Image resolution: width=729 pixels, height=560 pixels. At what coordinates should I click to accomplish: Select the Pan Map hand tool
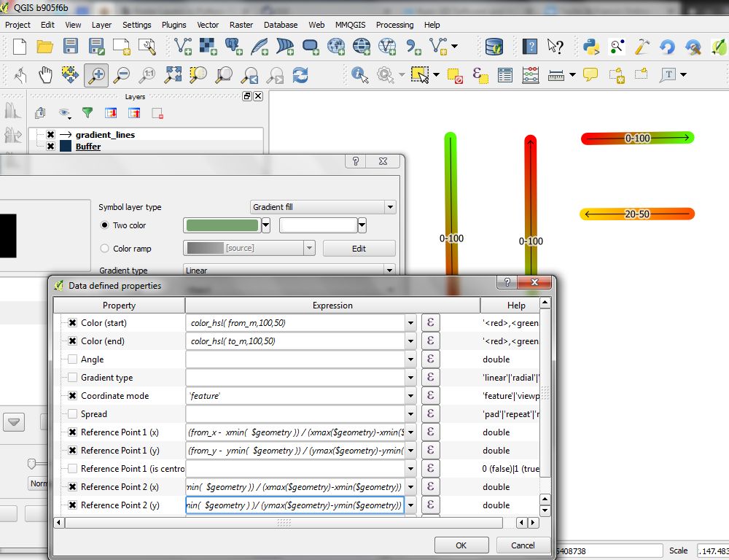click(x=45, y=74)
